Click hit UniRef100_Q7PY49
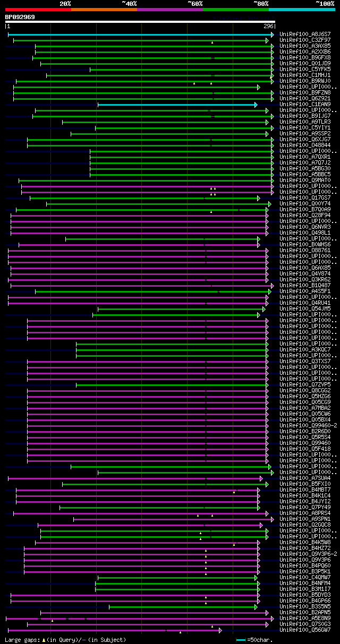The image size is (340, 644). click(x=305, y=507)
